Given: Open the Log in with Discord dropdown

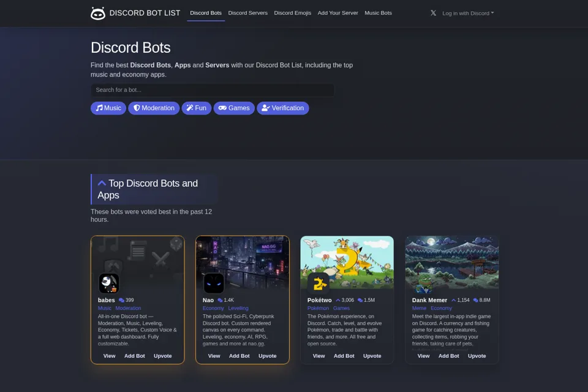Looking at the screenshot, I should (x=468, y=13).
